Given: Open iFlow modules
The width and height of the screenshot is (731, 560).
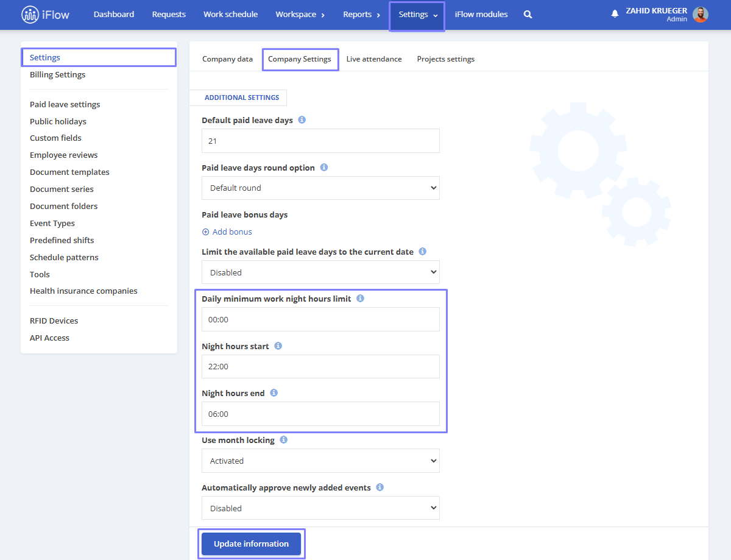Looking at the screenshot, I should pos(481,15).
